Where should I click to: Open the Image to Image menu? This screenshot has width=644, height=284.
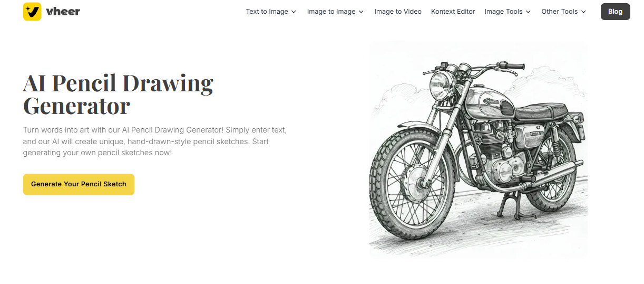(x=331, y=11)
